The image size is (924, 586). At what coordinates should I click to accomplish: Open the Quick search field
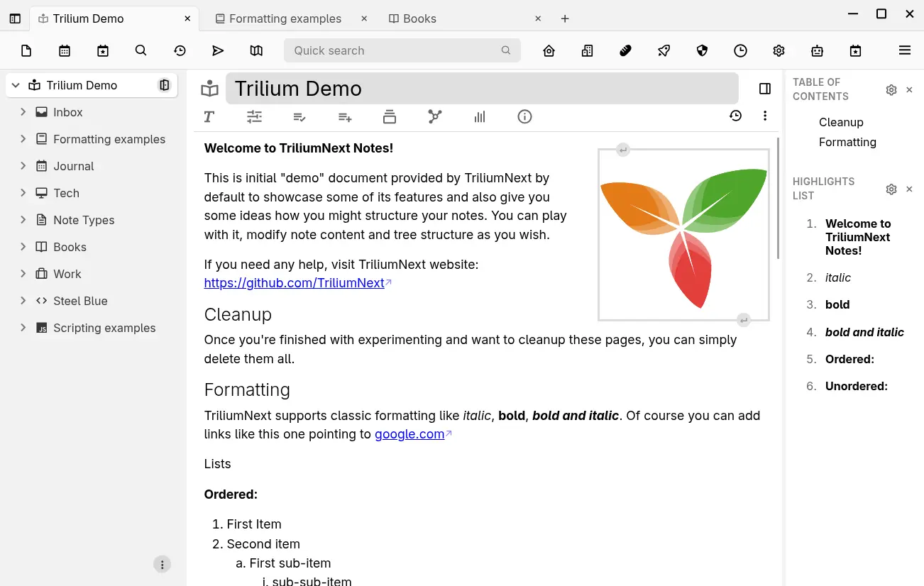402,50
